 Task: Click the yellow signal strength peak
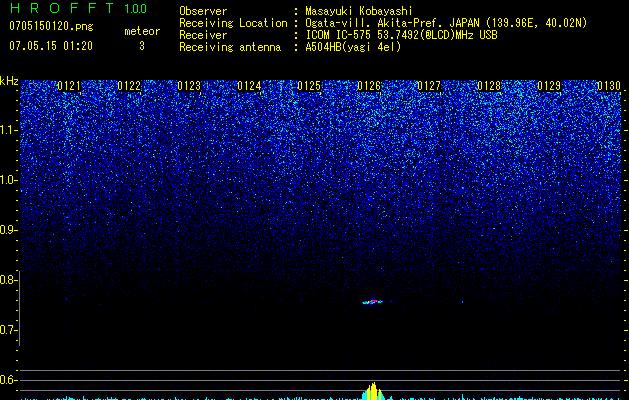373,392
